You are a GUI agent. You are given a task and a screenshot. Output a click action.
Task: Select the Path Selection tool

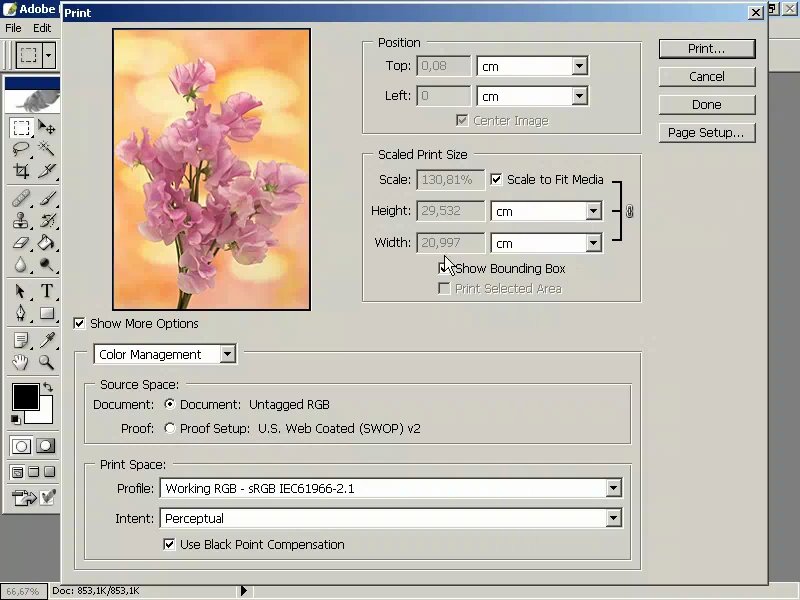tap(21, 291)
